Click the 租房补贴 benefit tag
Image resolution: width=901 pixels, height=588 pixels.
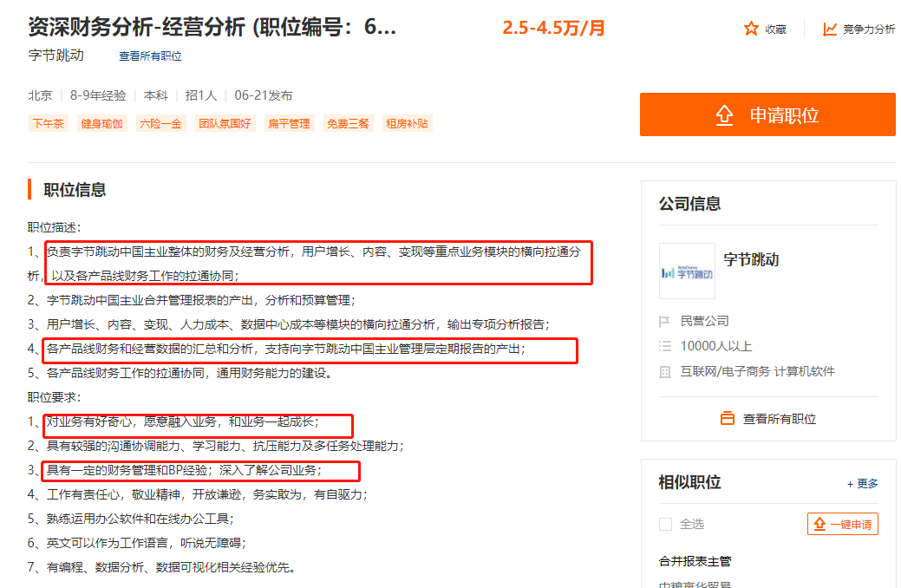coord(407,123)
